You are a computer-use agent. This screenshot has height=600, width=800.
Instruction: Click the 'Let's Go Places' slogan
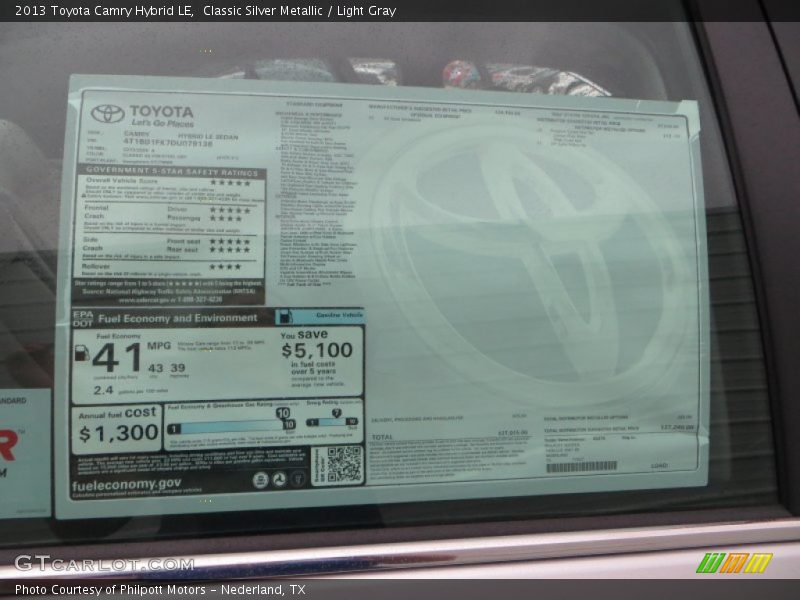coord(163,123)
